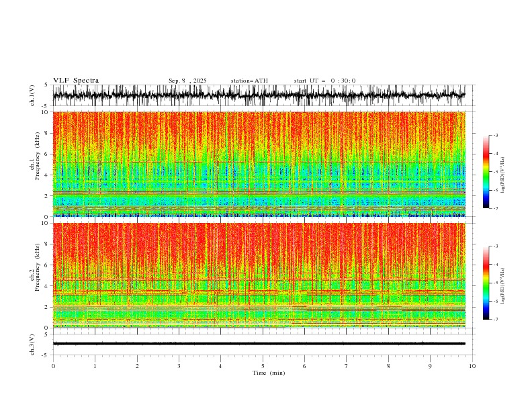Viewport: 532px width, 411px height.
Task: Click the 'station=ATH' label
Action: (249, 81)
